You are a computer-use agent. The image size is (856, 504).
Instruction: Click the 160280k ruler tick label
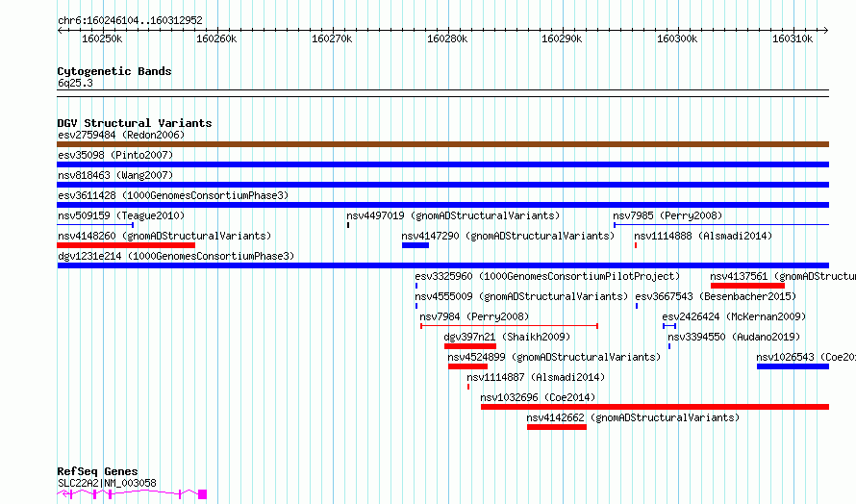[x=447, y=38]
